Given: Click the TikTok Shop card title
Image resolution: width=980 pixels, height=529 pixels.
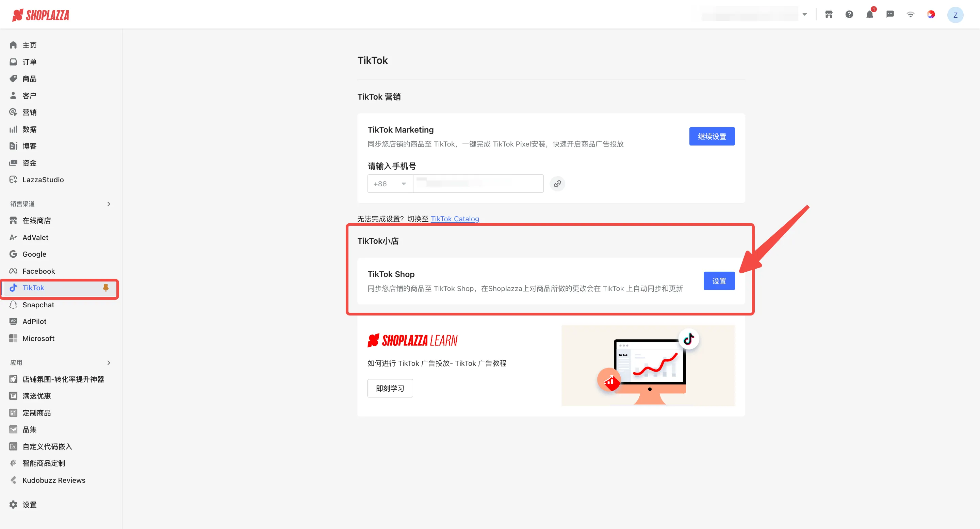Looking at the screenshot, I should point(391,274).
